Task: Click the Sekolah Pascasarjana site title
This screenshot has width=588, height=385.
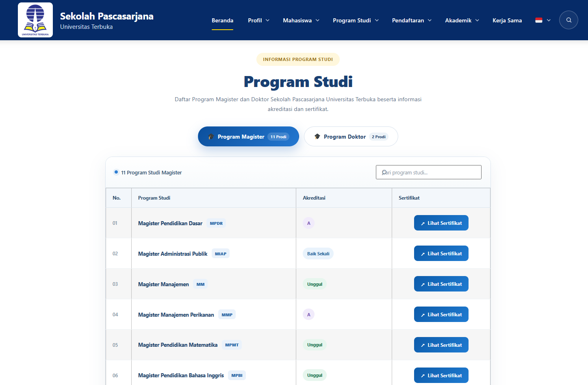Action: point(107,16)
